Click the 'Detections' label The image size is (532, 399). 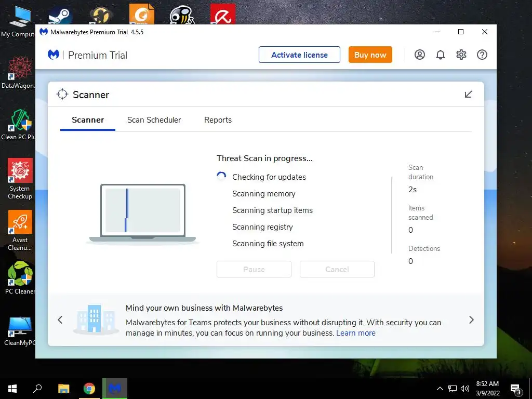click(424, 249)
